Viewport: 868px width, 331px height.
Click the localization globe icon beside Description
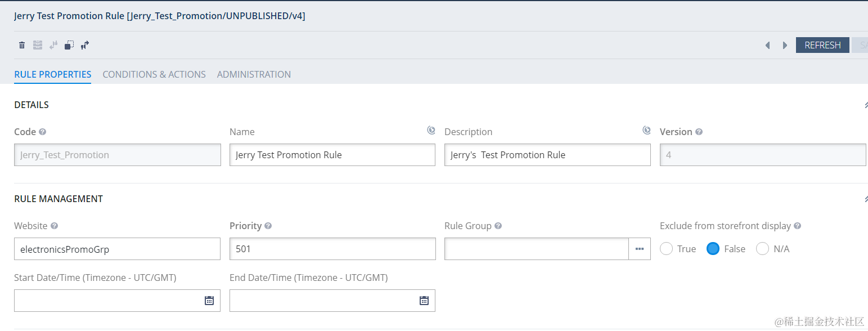[646, 131]
